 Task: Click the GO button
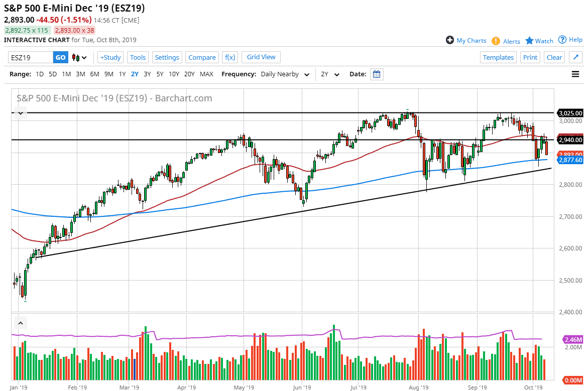[60, 57]
